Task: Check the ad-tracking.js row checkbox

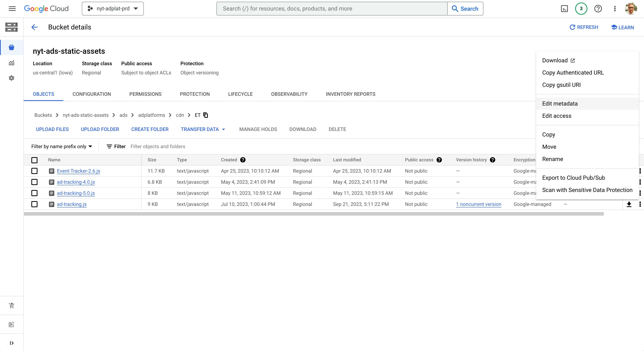Action: tap(34, 204)
